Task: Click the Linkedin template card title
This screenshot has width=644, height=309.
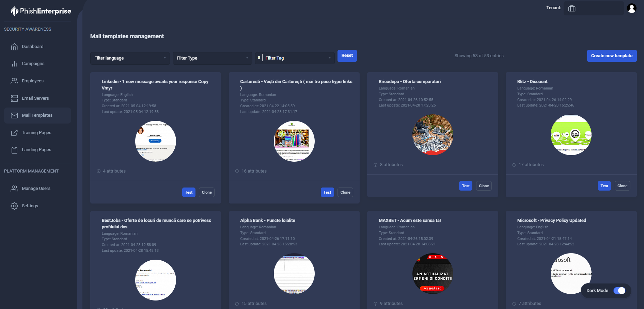Action: click(x=155, y=85)
